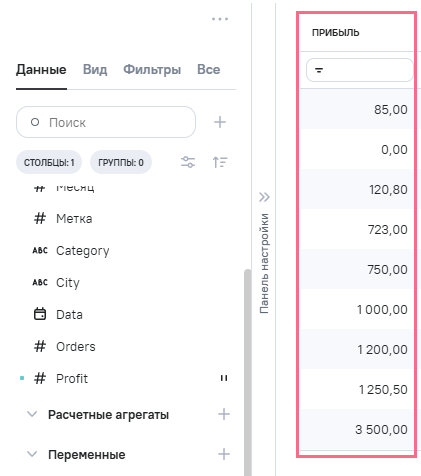Switch to the Фильтры tab
421x476 pixels.
152,69
